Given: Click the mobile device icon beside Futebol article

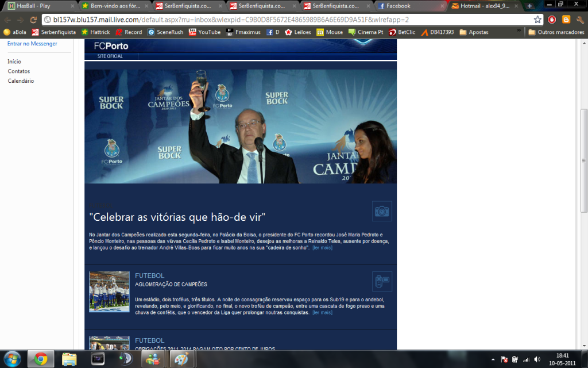Looking at the screenshot, I should click(x=382, y=281).
